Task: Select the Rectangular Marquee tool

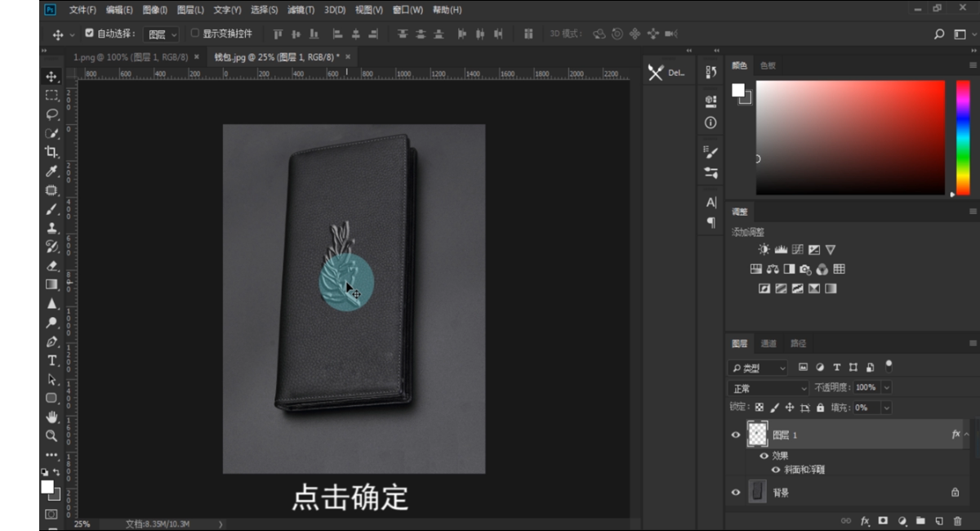Action: click(51, 95)
